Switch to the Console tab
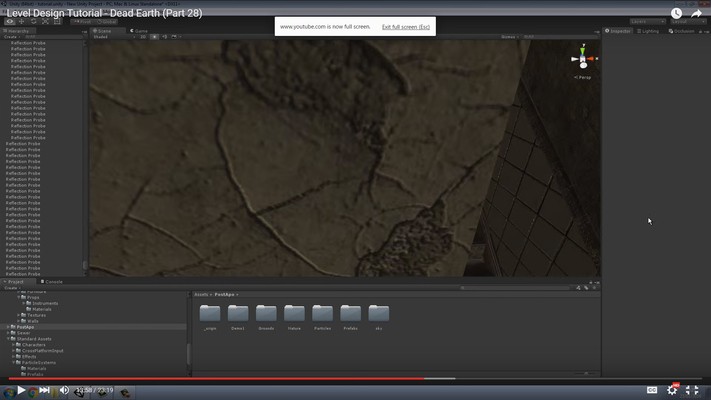Image resolution: width=711 pixels, height=400 pixels. [x=52, y=282]
